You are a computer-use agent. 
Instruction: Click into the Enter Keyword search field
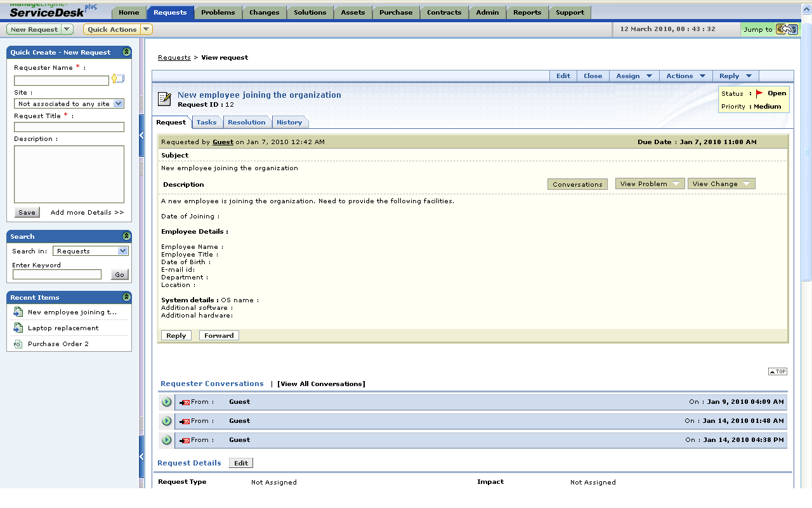[x=57, y=274]
